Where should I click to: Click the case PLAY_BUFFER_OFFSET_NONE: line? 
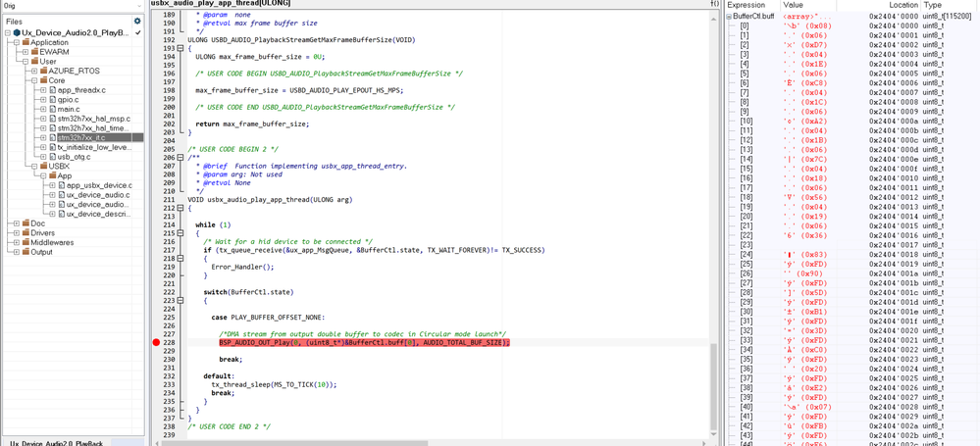click(x=268, y=318)
